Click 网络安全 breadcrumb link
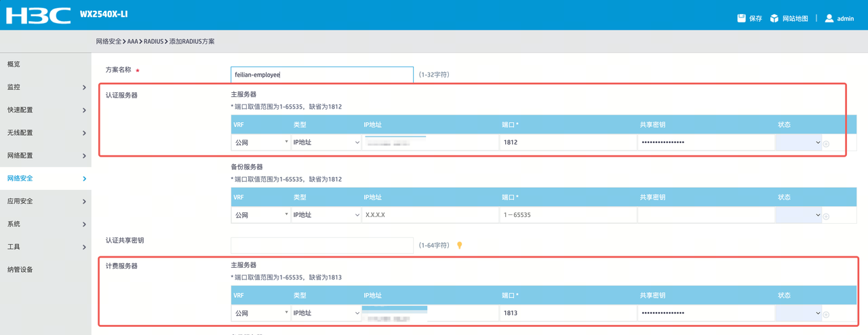This screenshot has height=335, width=868. [x=108, y=41]
